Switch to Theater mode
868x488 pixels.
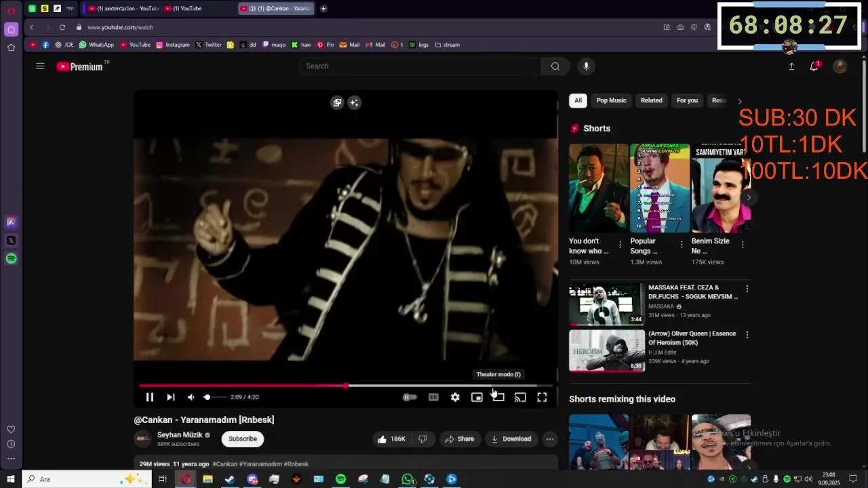click(x=498, y=397)
